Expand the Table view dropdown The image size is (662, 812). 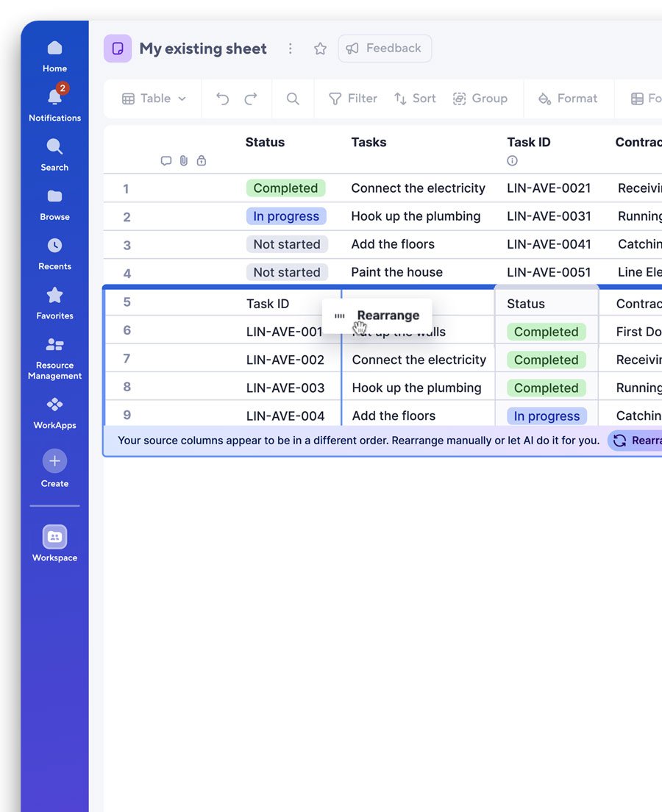(154, 99)
